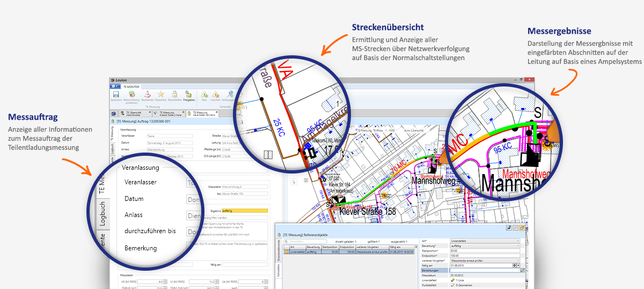Click the Ui [kV RMS] stepper arrows
Viewport: 644px width, 289px height.
tap(216, 281)
